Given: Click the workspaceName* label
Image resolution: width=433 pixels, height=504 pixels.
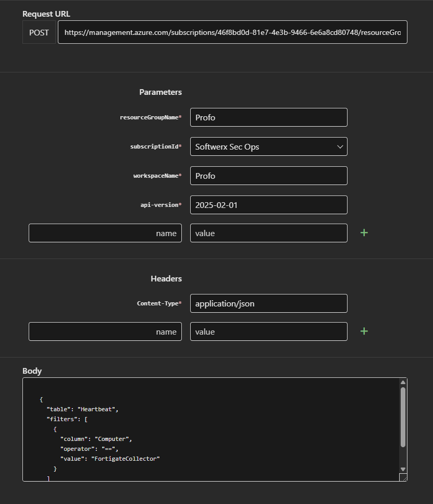Looking at the screenshot, I should click(157, 176).
